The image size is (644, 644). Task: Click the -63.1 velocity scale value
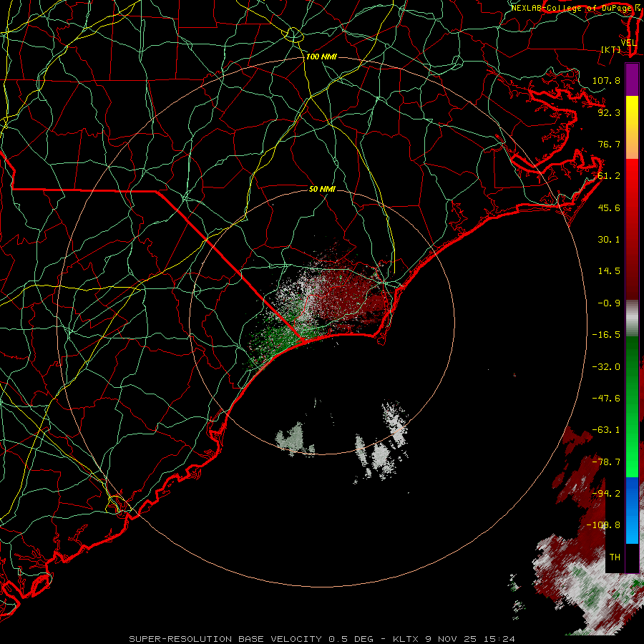point(606,430)
